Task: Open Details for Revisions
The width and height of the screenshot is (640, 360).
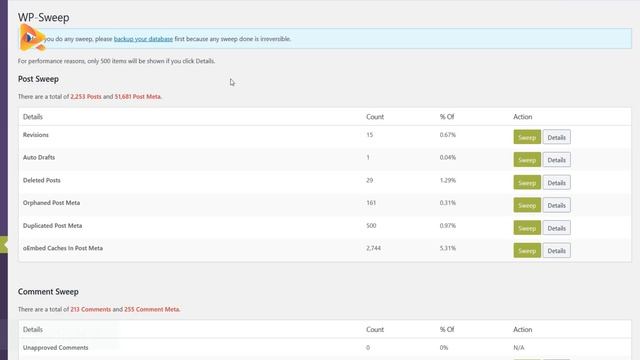Action: [x=556, y=137]
